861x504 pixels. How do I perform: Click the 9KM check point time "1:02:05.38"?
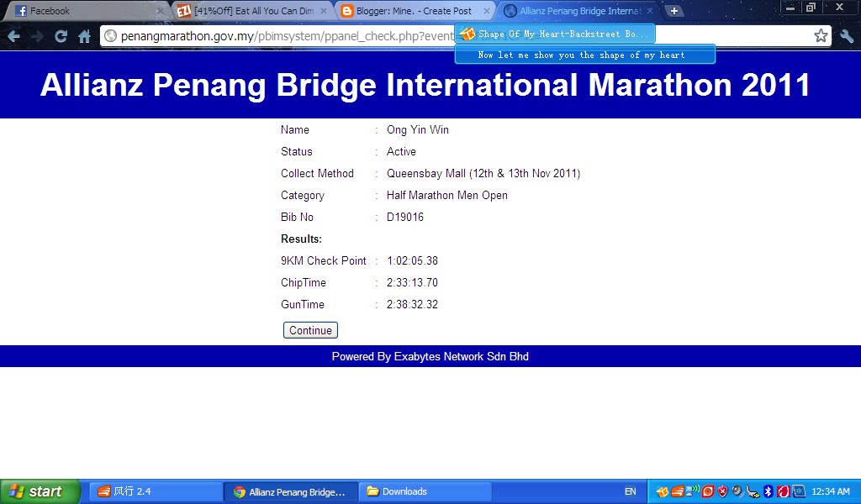click(412, 261)
